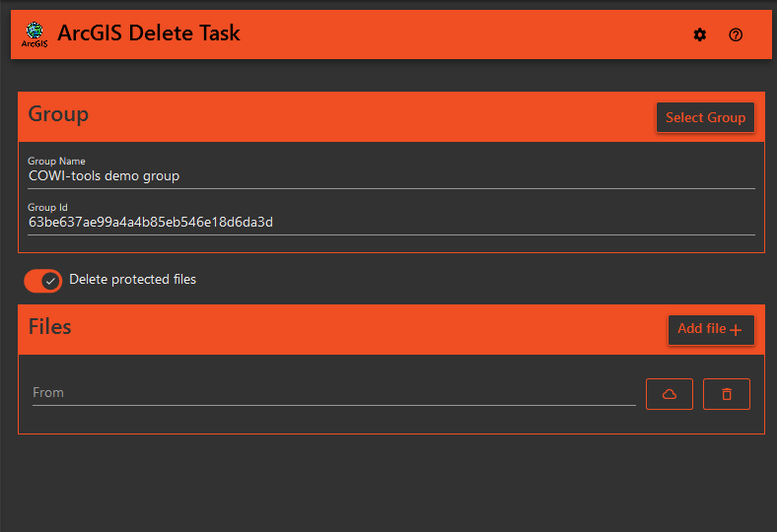Click the "Delete protected files" label text
The height and width of the screenshot is (532, 777).
(x=132, y=280)
